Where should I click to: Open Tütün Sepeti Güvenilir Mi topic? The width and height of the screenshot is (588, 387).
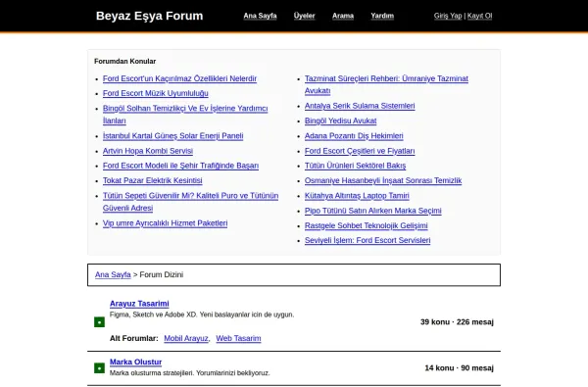190,202
